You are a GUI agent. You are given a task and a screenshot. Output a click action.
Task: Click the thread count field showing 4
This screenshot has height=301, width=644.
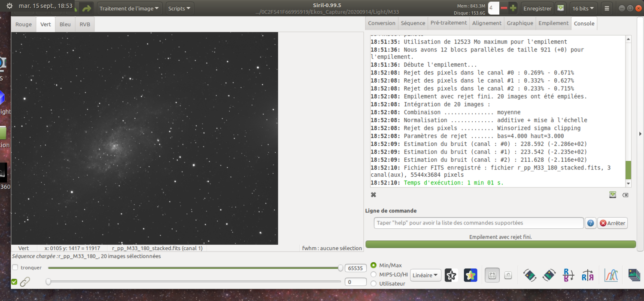point(493,8)
